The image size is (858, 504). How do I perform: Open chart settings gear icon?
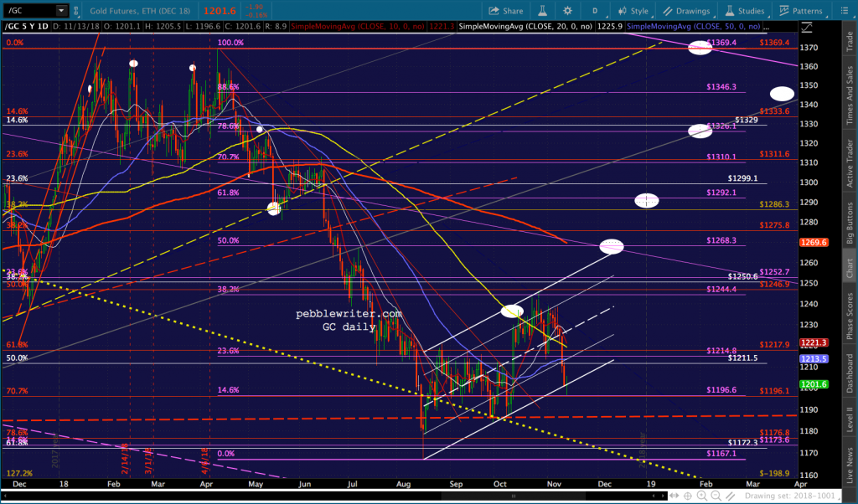pos(567,10)
